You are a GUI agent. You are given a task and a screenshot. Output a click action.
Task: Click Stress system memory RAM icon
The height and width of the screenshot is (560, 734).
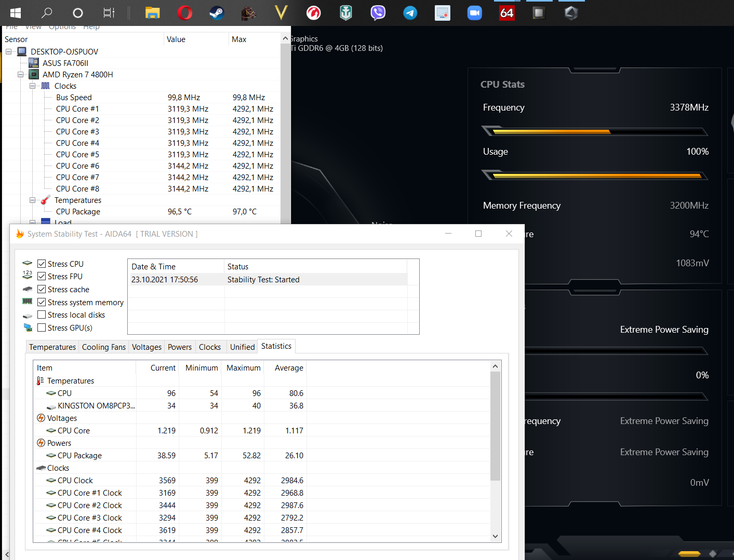point(28,302)
